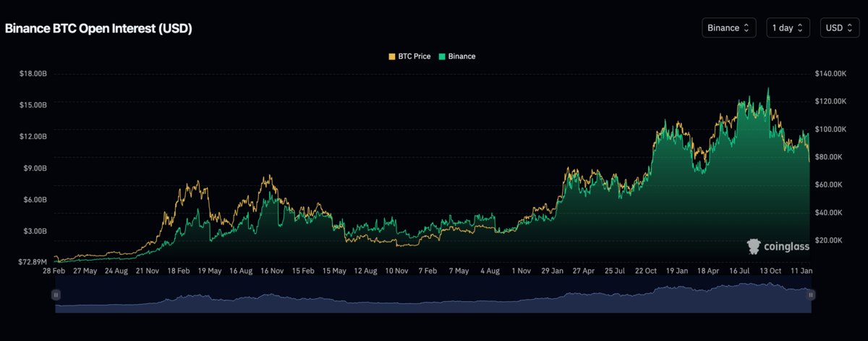The height and width of the screenshot is (341, 868).
Task: Click the 16 Jul date label
Action: click(739, 271)
